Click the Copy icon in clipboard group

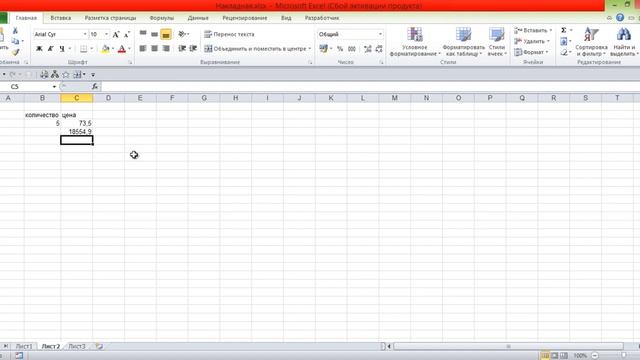click(15, 41)
